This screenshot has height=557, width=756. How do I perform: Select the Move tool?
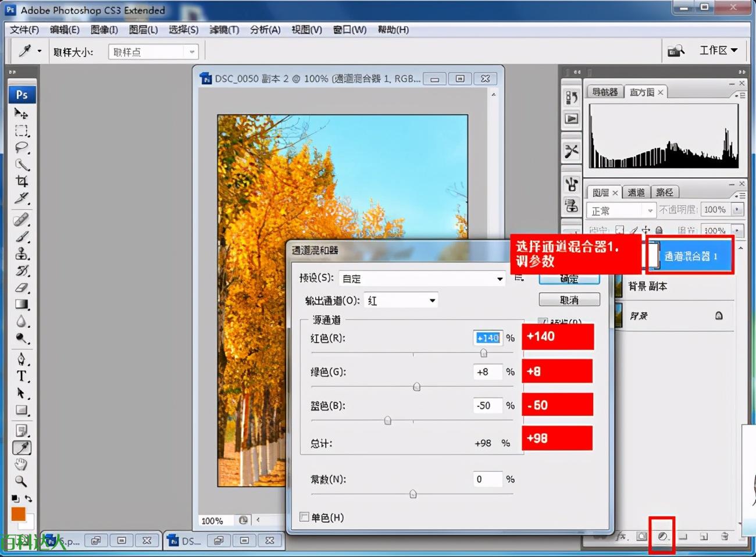[x=22, y=113]
